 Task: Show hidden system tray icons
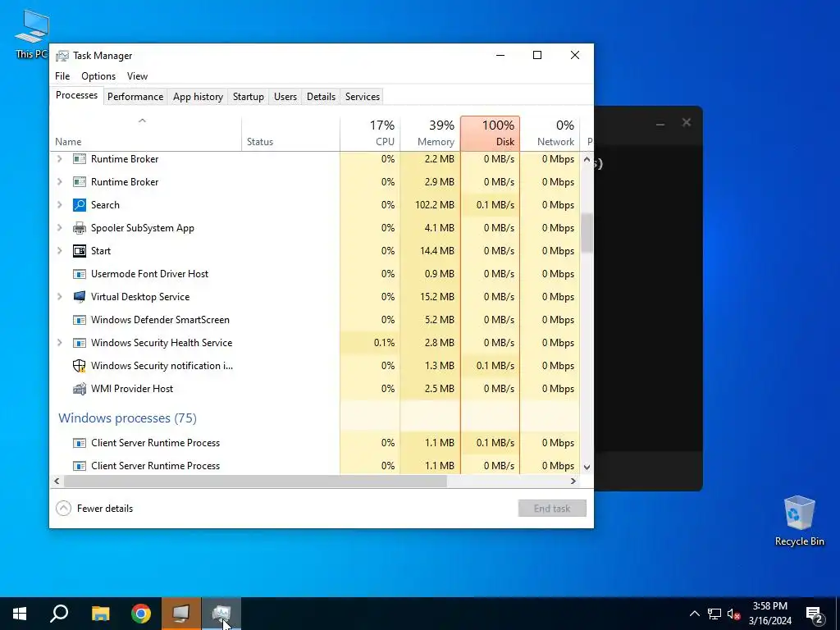[694, 614]
